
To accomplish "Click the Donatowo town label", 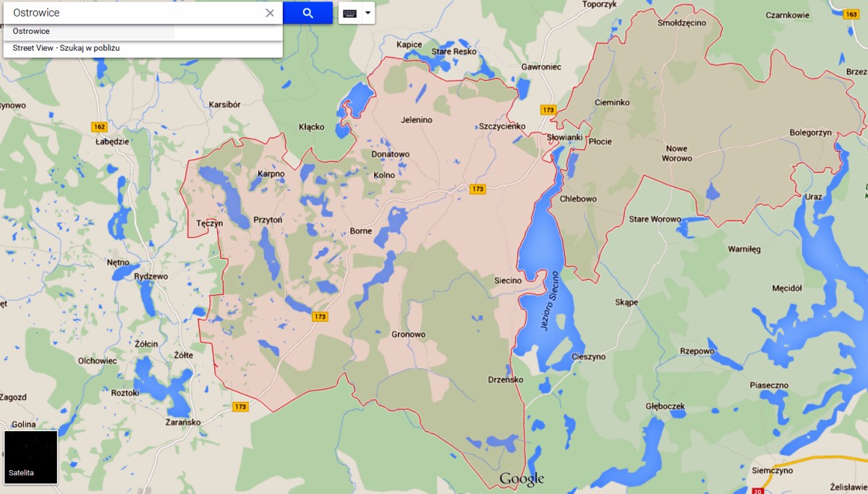I will point(390,154).
